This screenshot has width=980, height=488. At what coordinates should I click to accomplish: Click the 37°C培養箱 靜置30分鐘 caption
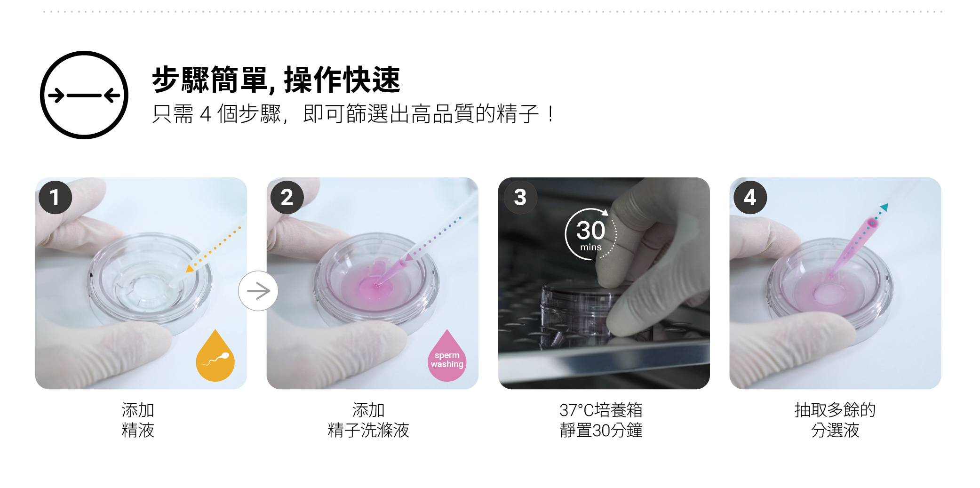click(601, 420)
